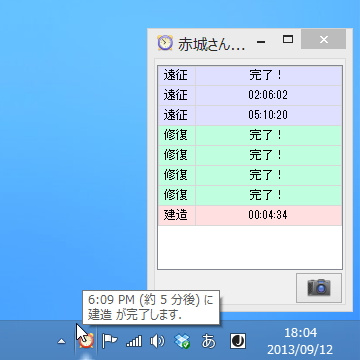This screenshot has height=360, width=360.
Task: Open the taskbar clock showing 18:04
Action: [x=300, y=341]
